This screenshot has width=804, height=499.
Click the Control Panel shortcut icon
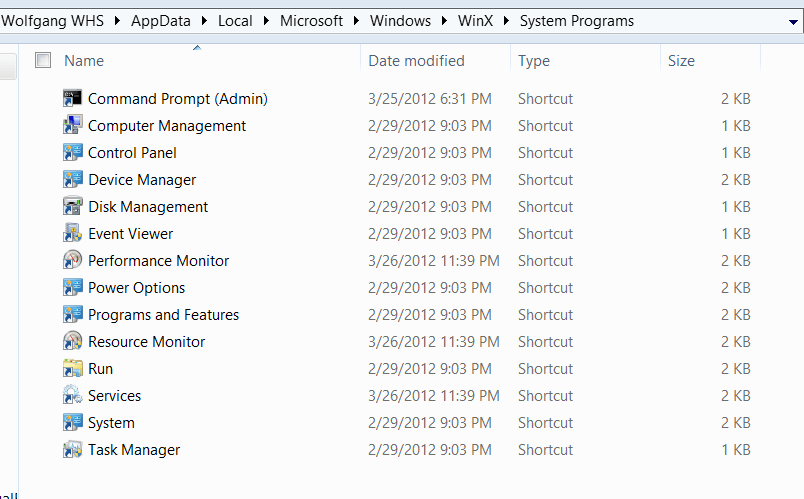click(x=72, y=152)
